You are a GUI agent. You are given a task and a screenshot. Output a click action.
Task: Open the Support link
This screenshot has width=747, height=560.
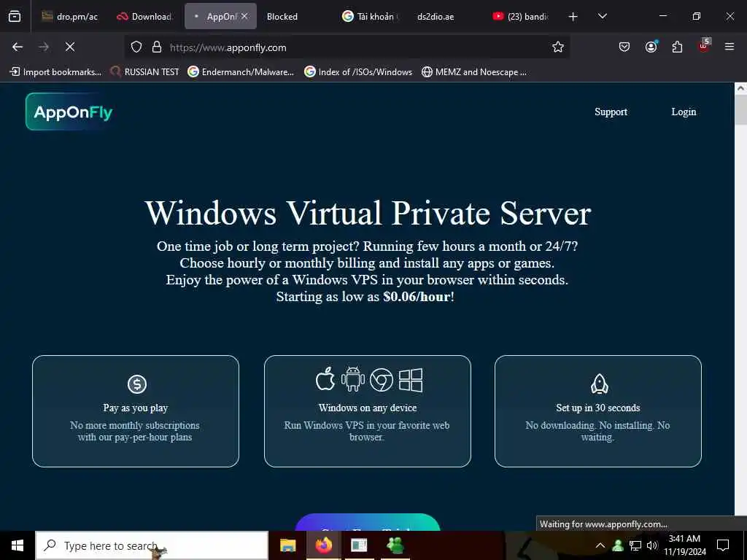tap(611, 112)
